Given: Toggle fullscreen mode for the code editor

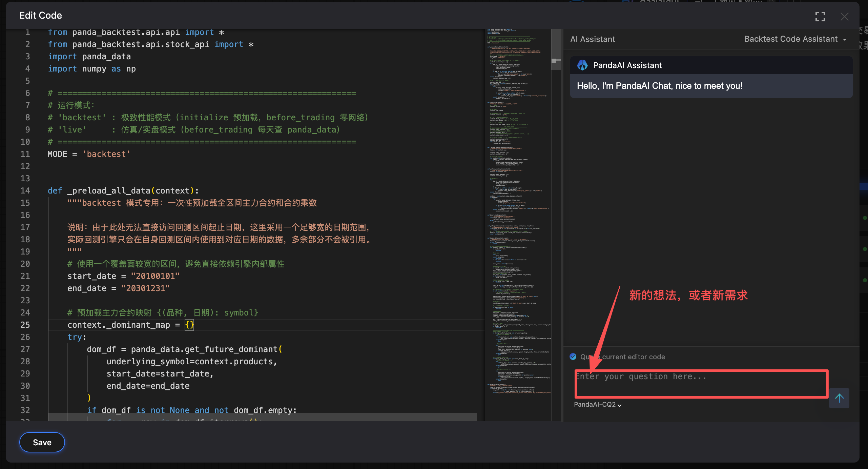Looking at the screenshot, I should click(x=820, y=16).
